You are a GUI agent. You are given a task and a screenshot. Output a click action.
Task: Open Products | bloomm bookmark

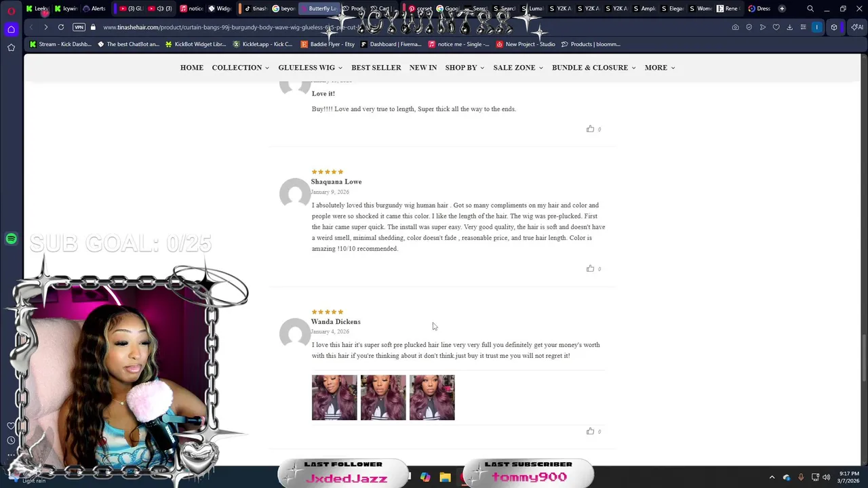590,44
